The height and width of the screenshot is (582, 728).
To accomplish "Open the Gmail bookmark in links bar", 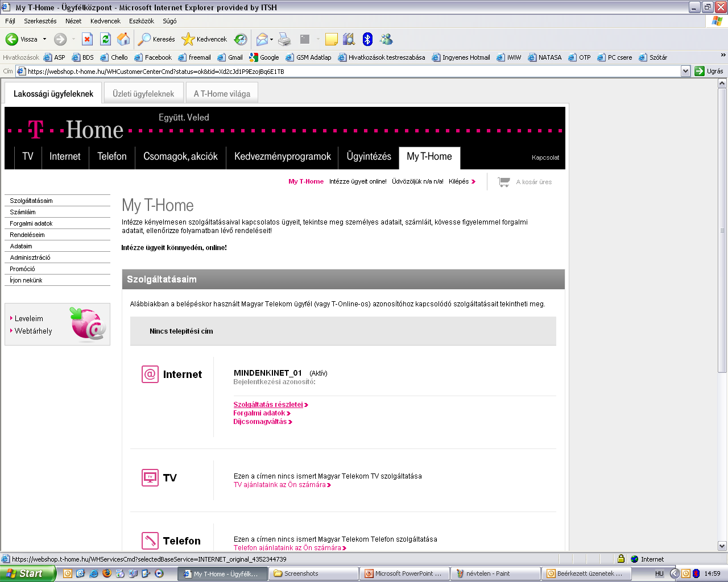I will click(230, 57).
